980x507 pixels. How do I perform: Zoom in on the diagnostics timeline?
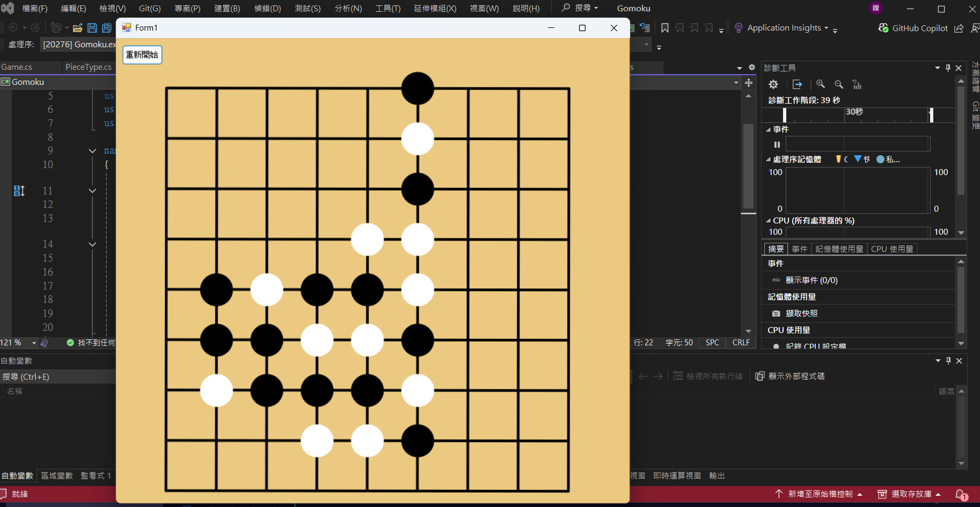821,84
